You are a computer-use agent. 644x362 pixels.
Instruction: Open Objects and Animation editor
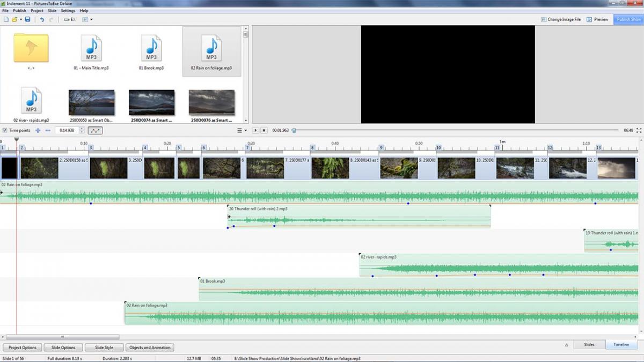pos(150,348)
